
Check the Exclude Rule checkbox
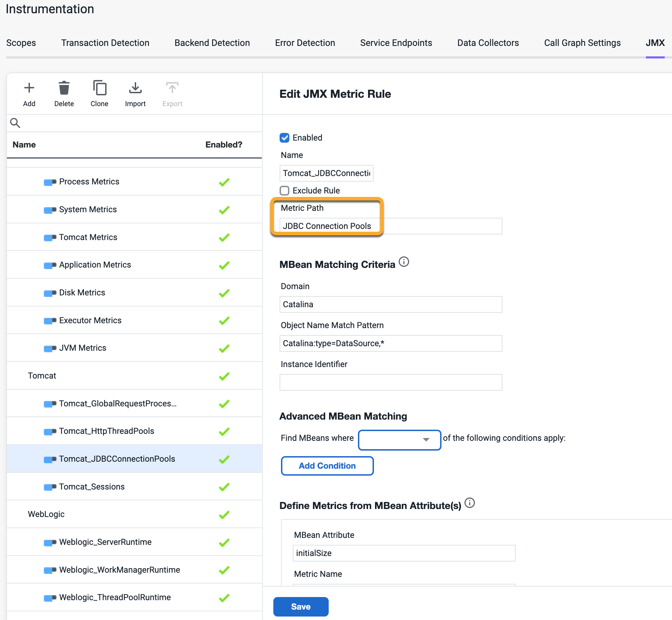pos(284,191)
